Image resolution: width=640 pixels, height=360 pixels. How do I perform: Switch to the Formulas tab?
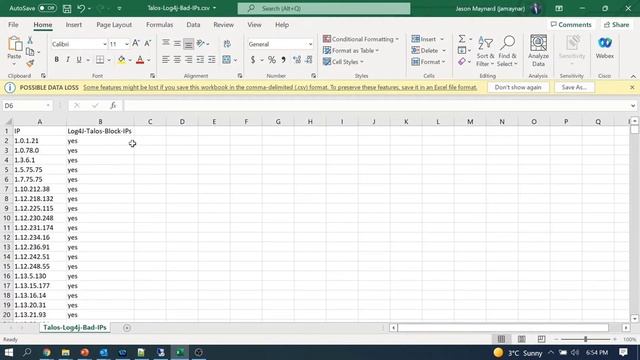[x=159, y=25]
